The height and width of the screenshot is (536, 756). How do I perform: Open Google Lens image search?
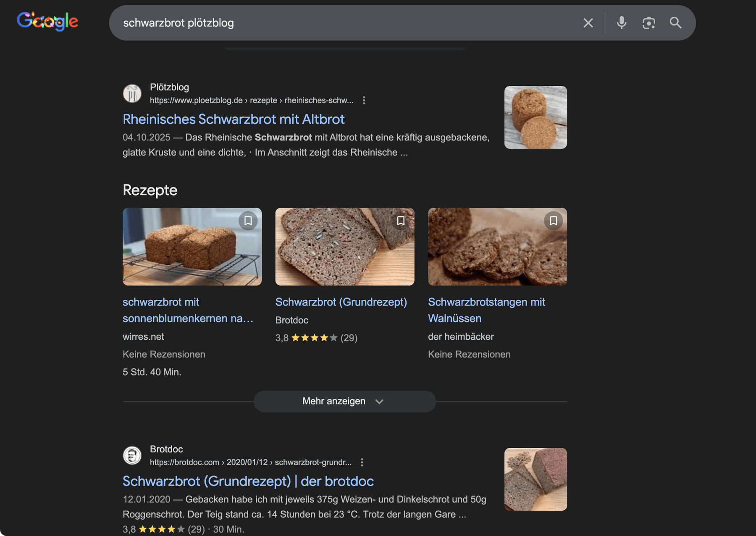click(x=648, y=23)
